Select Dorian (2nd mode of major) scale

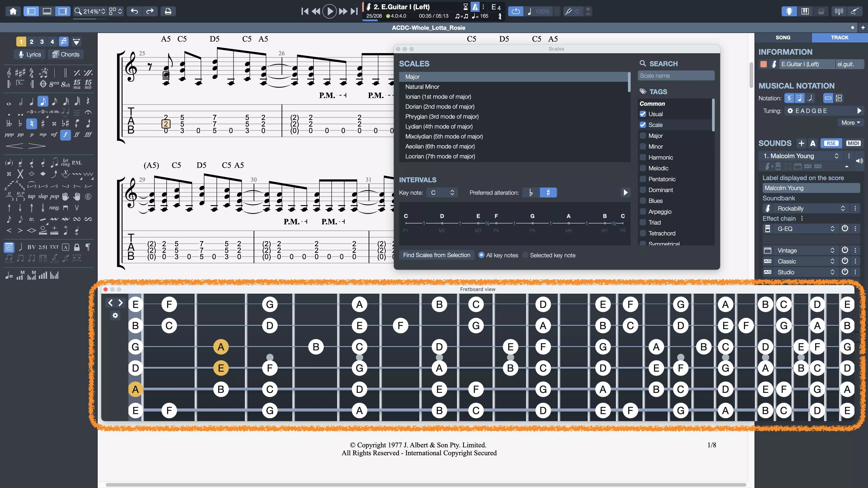click(513, 107)
